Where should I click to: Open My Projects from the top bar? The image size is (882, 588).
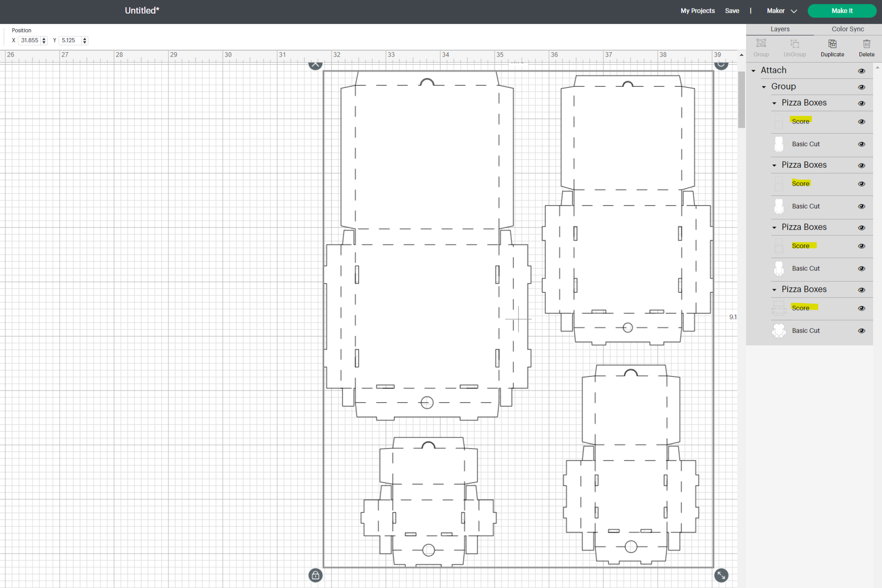pos(697,10)
